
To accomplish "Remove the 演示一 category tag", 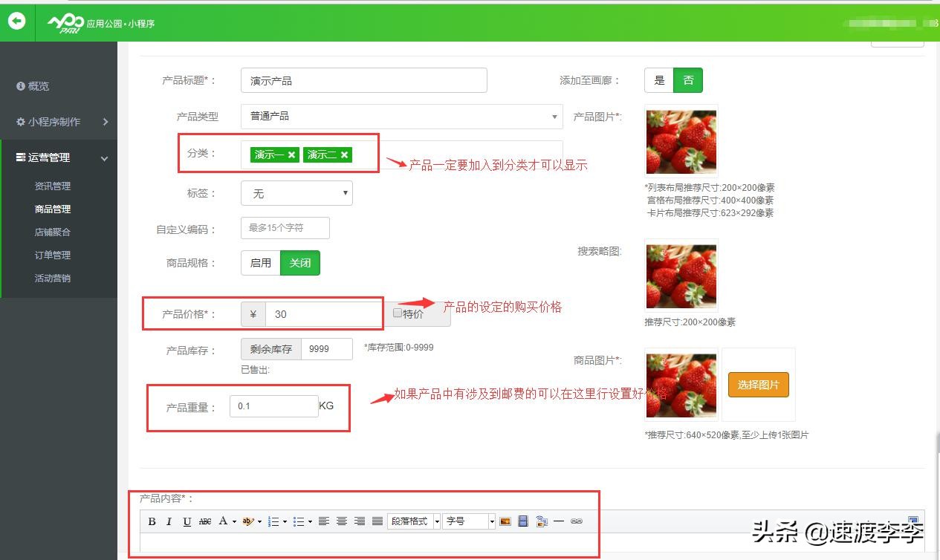I will tap(291, 154).
